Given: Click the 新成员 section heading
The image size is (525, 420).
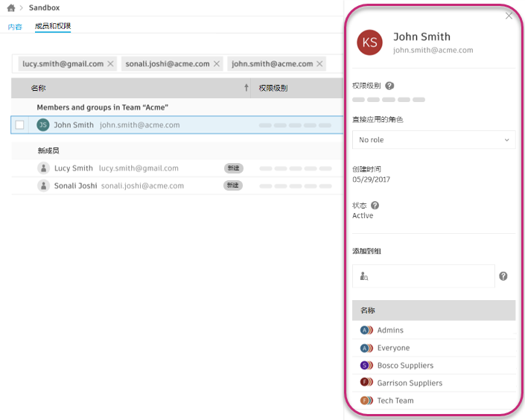Looking at the screenshot, I should coord(48,150).
